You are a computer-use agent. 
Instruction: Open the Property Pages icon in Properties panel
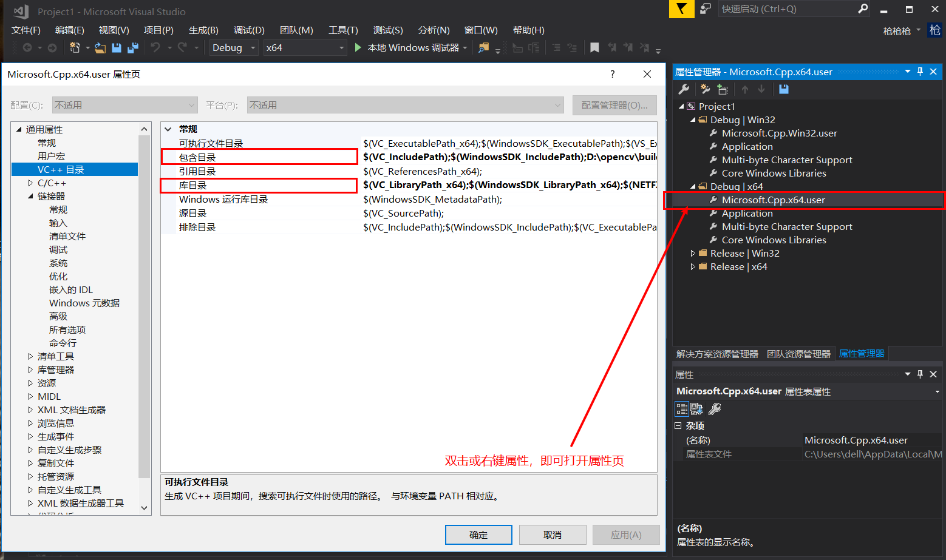click(715, 408)
